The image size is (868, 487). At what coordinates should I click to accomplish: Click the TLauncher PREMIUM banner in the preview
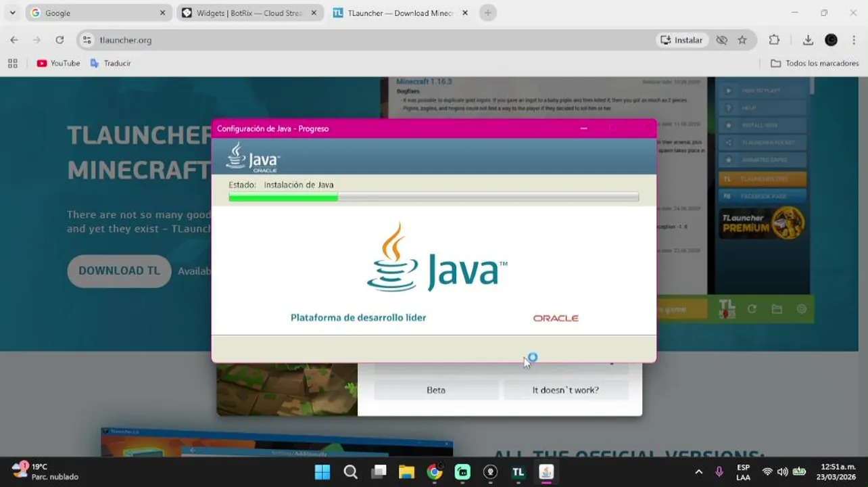tap(762, 223)
